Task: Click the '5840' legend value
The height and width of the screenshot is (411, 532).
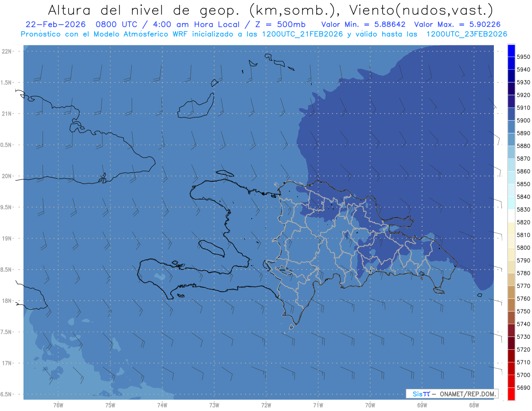Action: click(523, 197)
